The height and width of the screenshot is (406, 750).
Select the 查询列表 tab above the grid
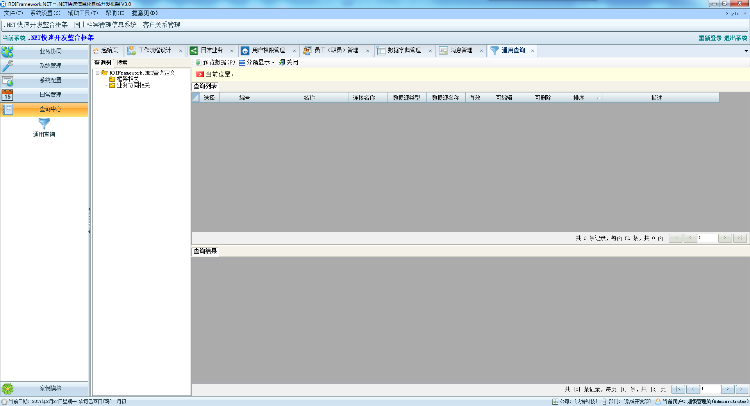205,86
